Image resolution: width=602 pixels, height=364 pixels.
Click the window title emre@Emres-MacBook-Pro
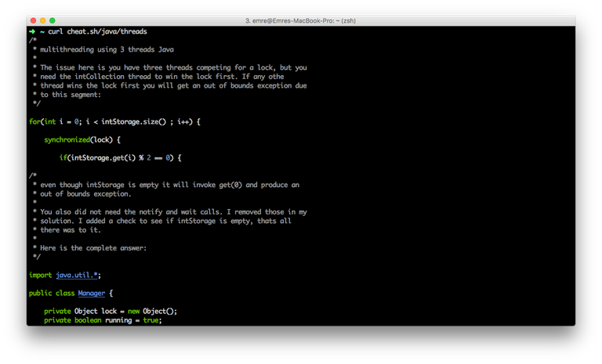point(300,20)
